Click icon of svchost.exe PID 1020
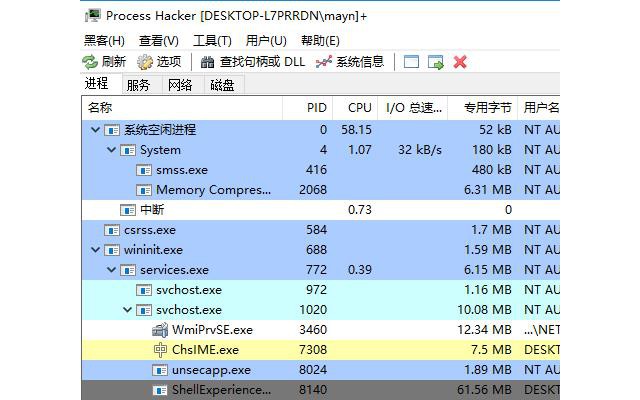 144,310
